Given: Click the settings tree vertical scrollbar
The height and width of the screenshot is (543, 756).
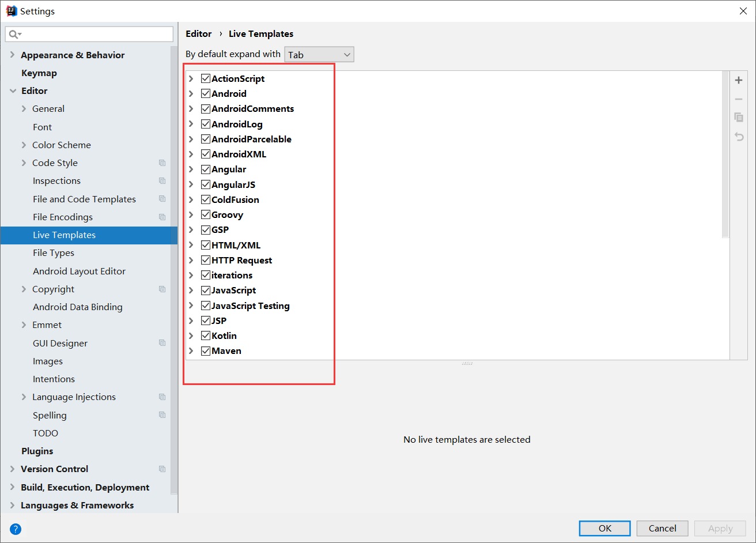Looking at the screenshot, I should point(174,269).
